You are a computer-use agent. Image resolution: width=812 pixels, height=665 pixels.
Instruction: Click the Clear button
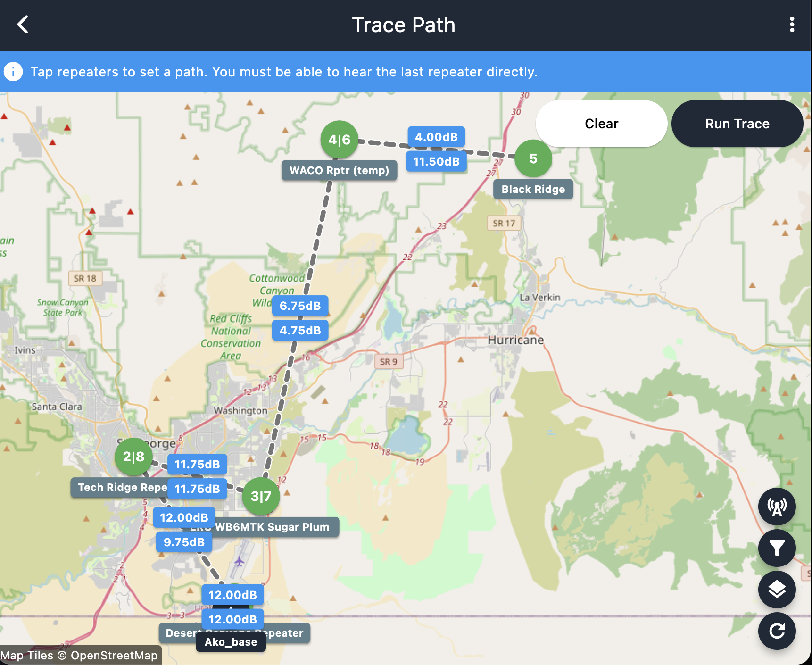601,124
